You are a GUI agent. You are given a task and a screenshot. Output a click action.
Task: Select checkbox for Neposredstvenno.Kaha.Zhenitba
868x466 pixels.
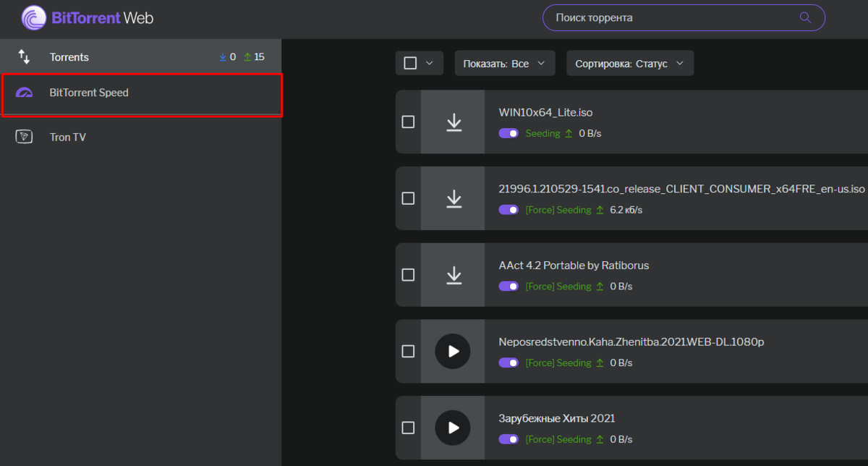pos(408,351)
